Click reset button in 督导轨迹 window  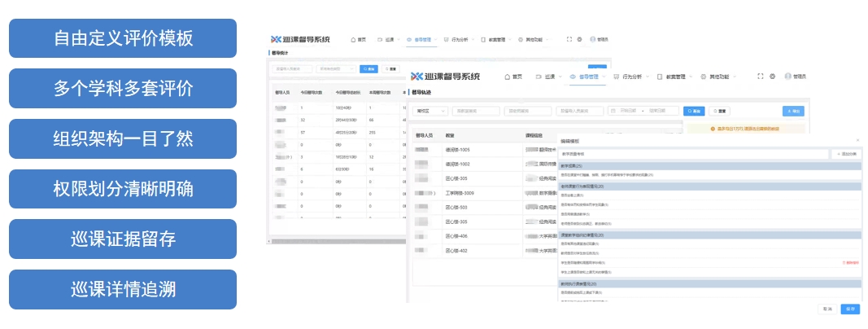pos(719,112)
